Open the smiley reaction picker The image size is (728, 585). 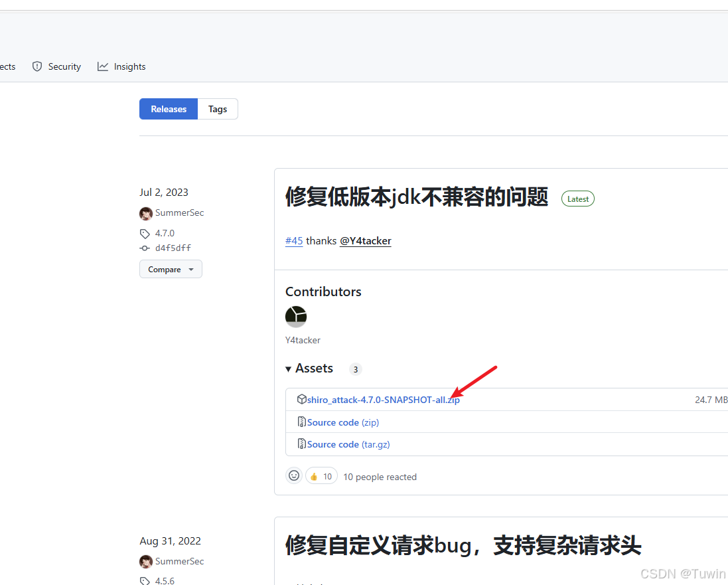click(294, 475)
